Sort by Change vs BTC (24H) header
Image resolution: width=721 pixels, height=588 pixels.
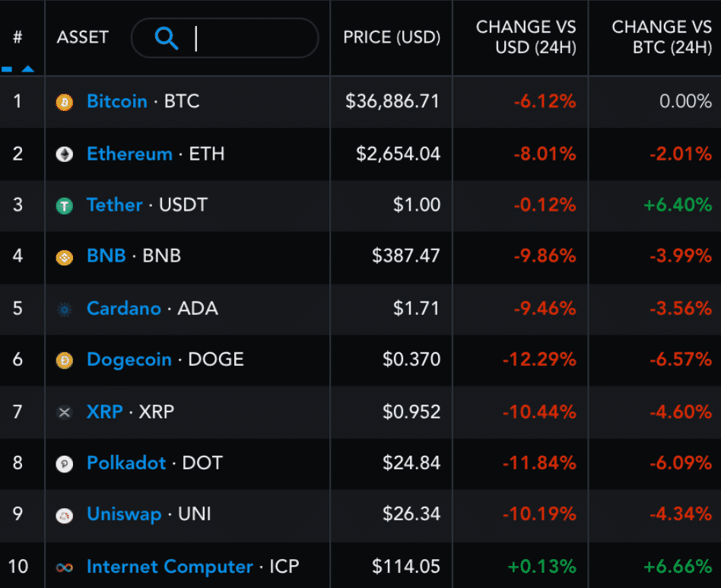tap(662, 37)
